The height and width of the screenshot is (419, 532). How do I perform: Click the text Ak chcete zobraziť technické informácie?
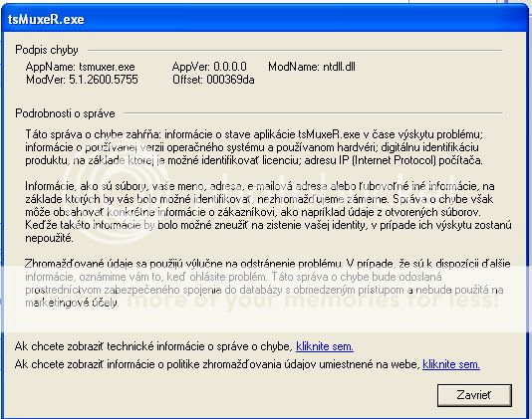click(153, 346)
